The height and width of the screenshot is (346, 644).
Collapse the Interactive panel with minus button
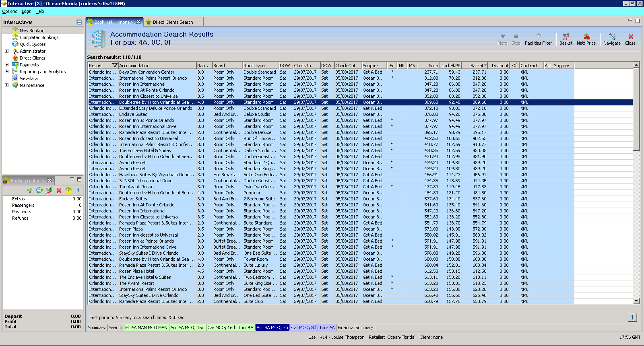point(79,22)
